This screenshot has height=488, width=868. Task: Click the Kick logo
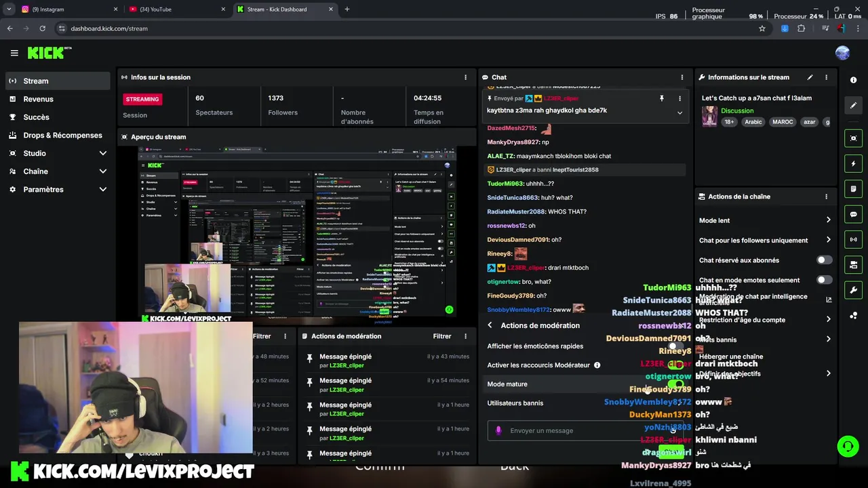50,53
